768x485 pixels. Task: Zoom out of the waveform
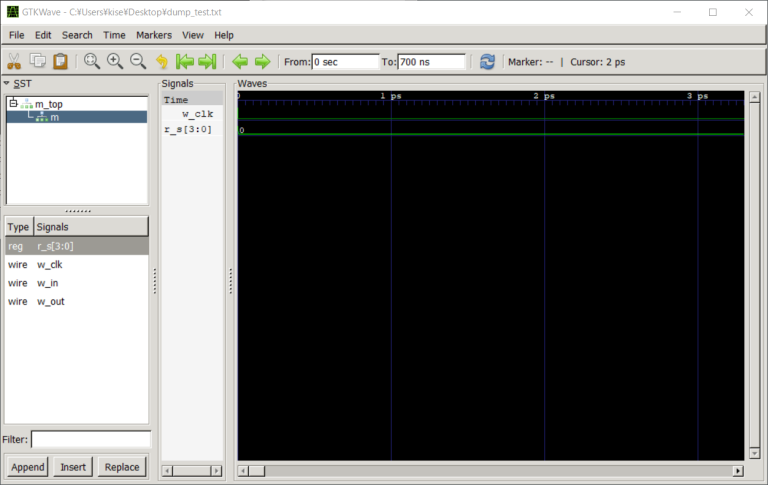point(138,62)
